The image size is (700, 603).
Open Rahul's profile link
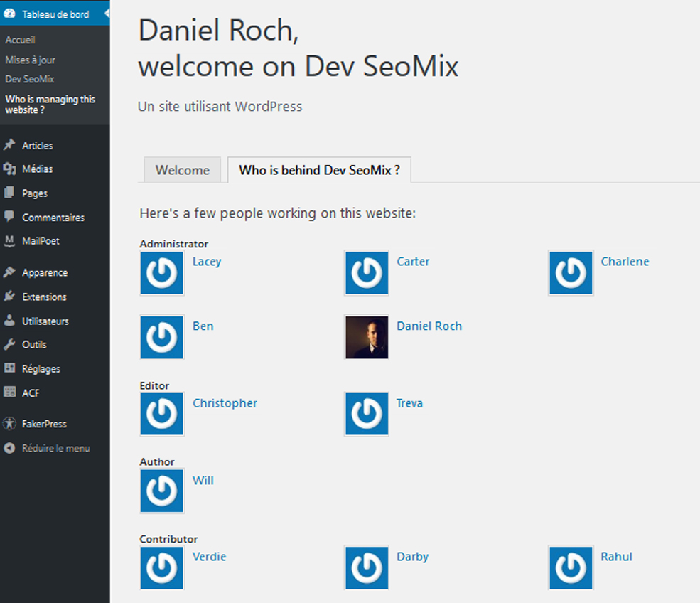tap(617, 557)
